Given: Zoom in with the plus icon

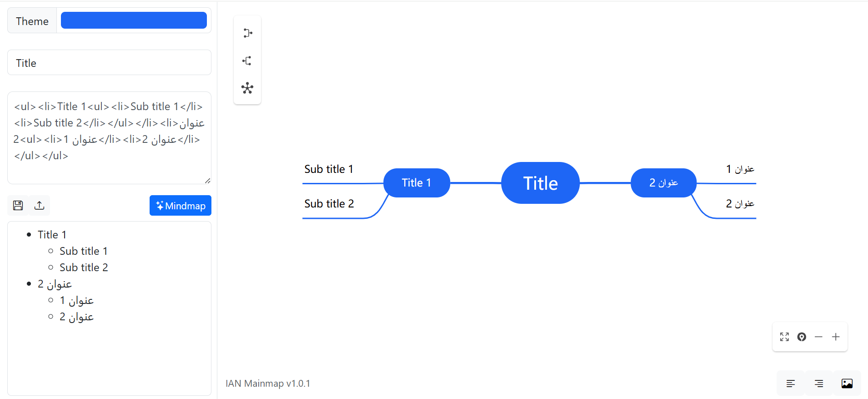Looking at the screenshot, I should [836, 337].
